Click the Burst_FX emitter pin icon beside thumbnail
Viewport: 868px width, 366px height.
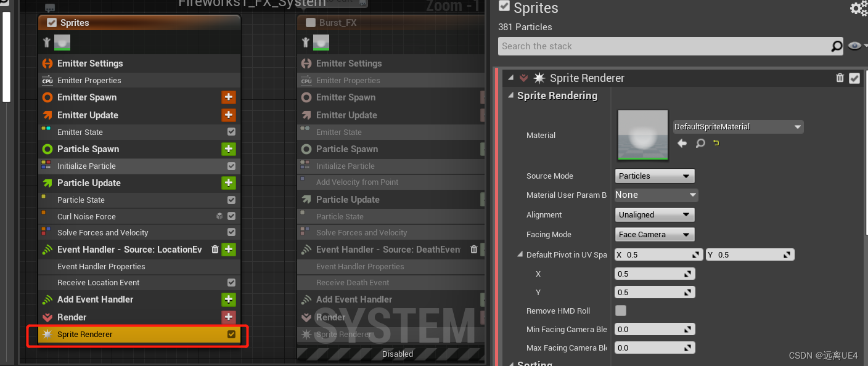click(305, 42)
